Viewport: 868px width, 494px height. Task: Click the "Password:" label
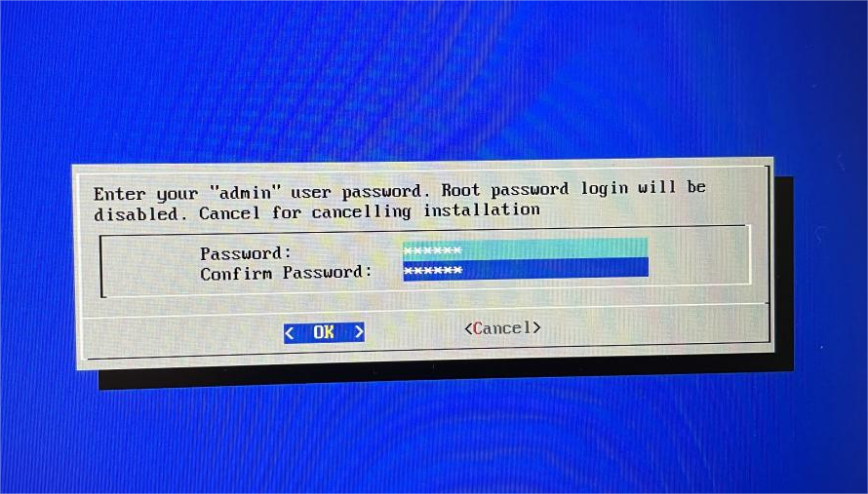coord(245,253)
